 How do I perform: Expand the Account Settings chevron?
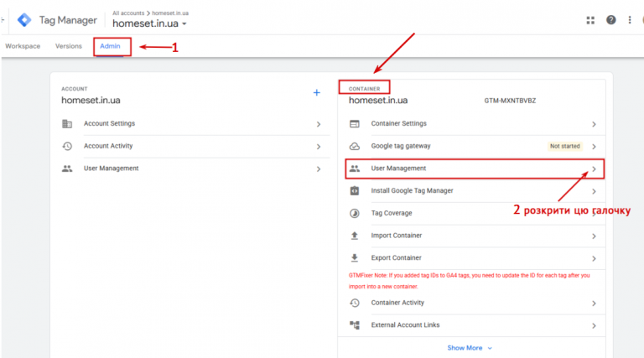[x=319, y=124]
